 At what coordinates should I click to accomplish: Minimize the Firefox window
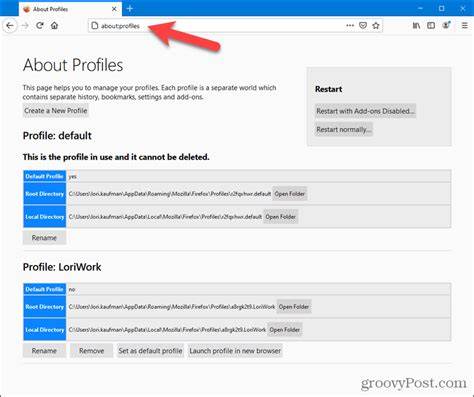coord(421,8)
